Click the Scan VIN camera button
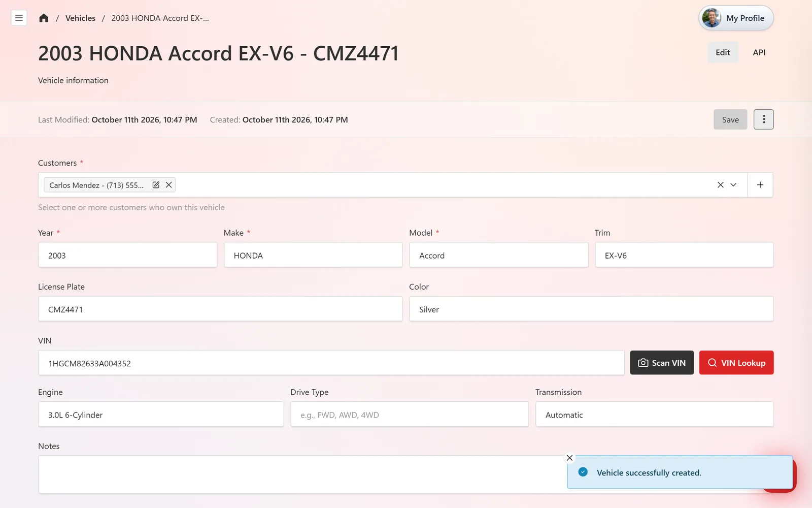 pos(662,363)
